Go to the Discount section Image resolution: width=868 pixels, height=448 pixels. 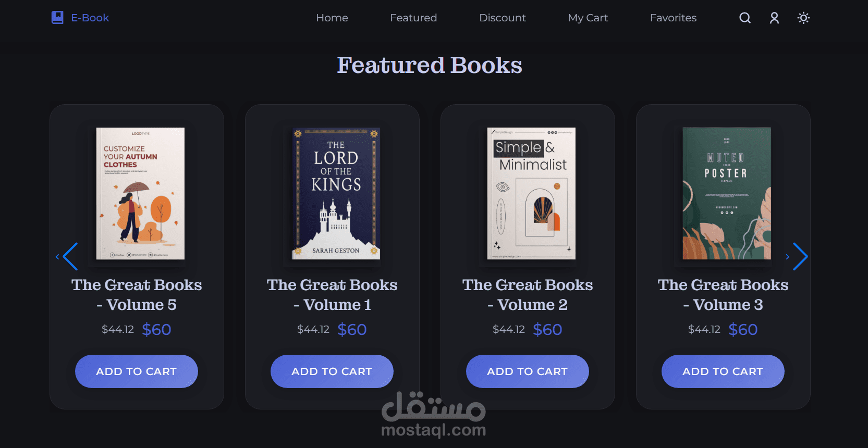[x=503, y=18]
